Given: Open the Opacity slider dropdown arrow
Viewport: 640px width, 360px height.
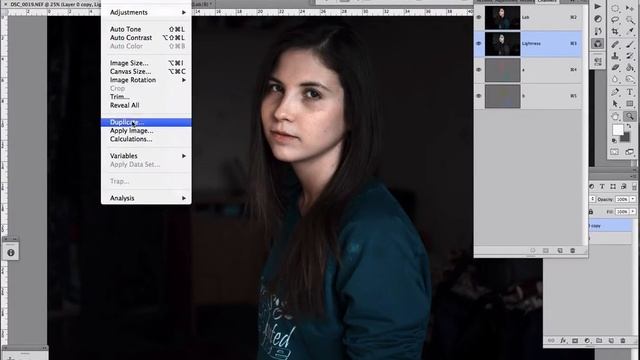Looking at the screenshot, I should tap(633, 199).
